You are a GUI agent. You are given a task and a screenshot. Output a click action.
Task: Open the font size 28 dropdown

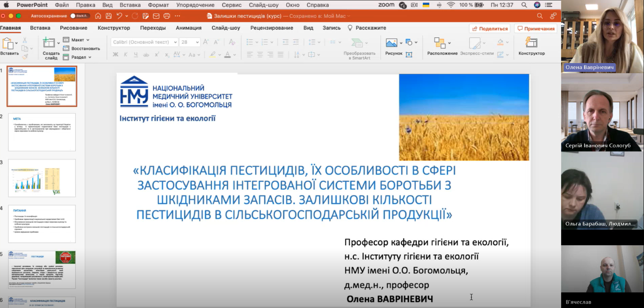[190, 42]
